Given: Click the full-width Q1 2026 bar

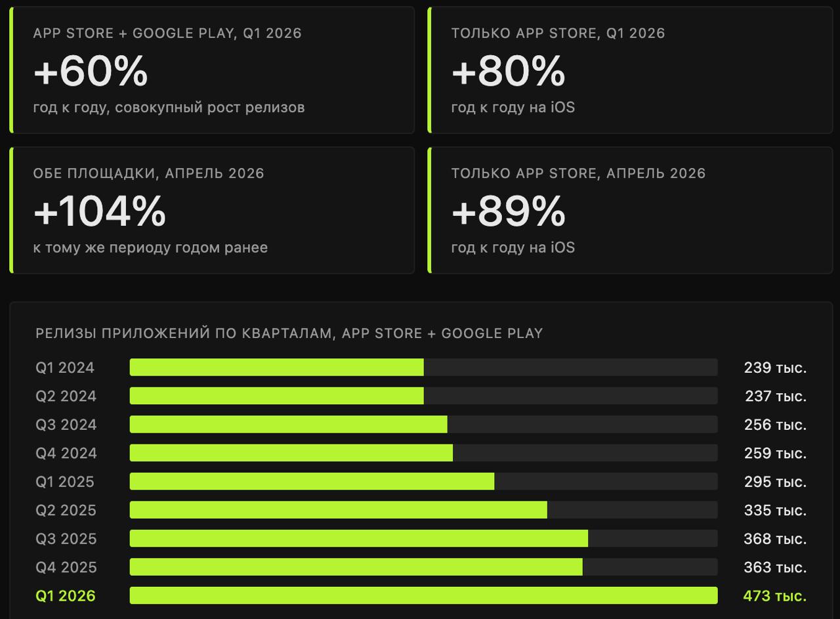Looking at the screenshot, I should 423,596.
